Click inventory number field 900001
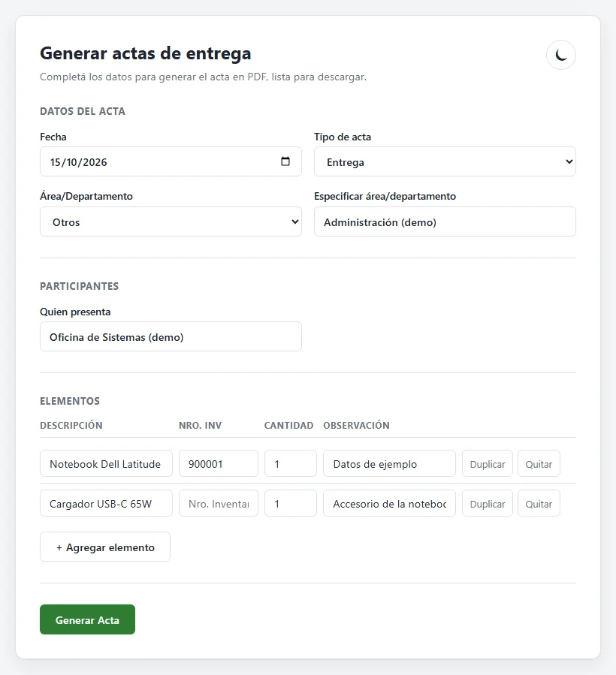The width and height of the screenshot is (616, 675). click(x=219, y=463)
